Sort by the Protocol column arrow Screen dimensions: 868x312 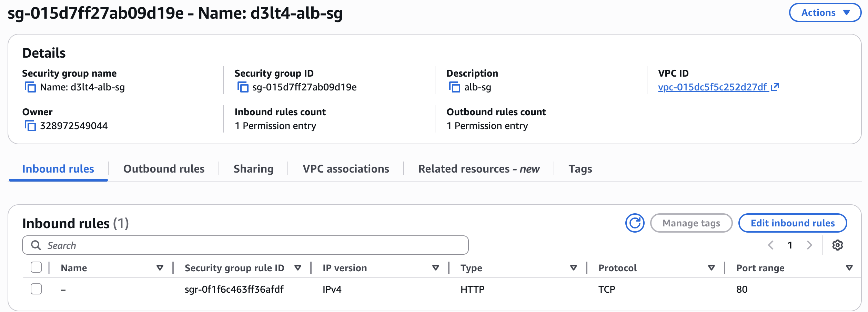[x=711, y=268]
